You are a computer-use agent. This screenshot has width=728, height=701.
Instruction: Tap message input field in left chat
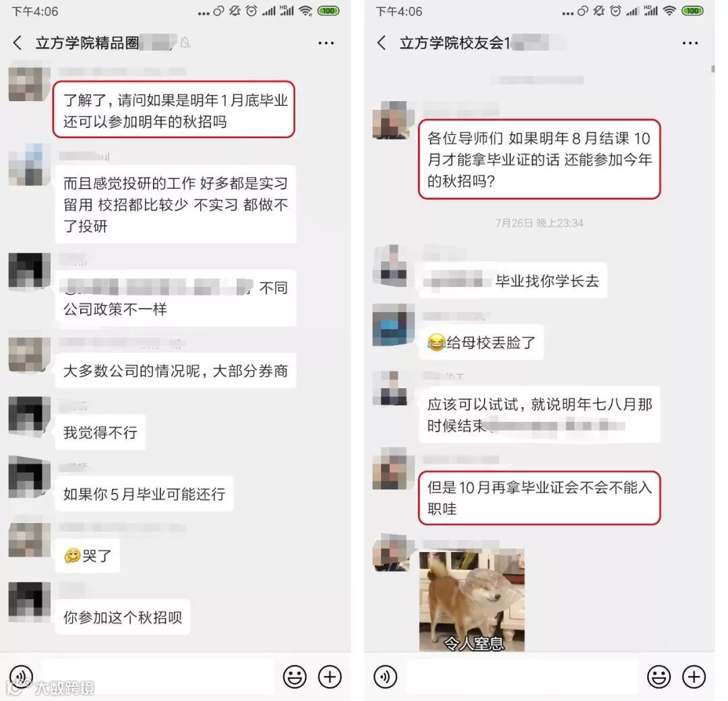pos(157,676)
